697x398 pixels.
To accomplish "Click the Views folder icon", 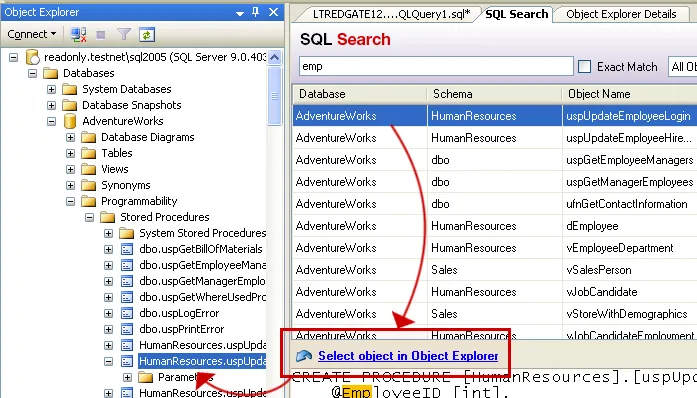I will click(88, 169).
